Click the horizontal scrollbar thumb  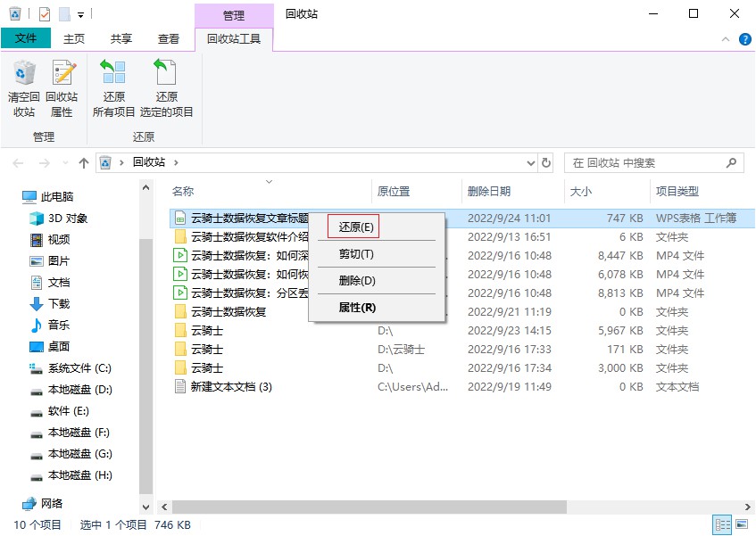click(x=370, y=507)
